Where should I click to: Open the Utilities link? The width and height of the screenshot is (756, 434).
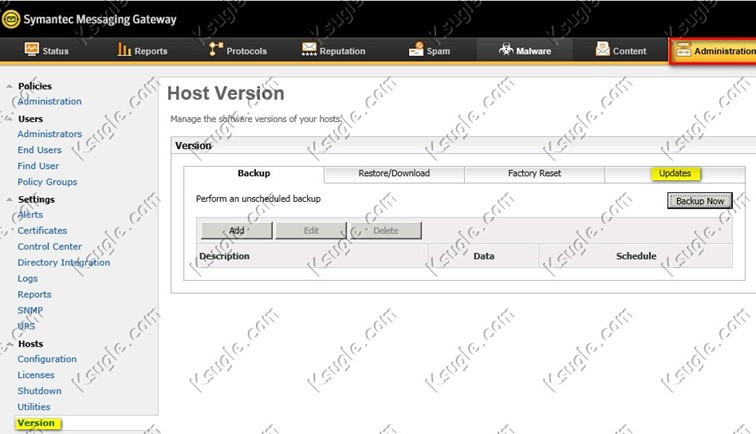coord(34,407)
